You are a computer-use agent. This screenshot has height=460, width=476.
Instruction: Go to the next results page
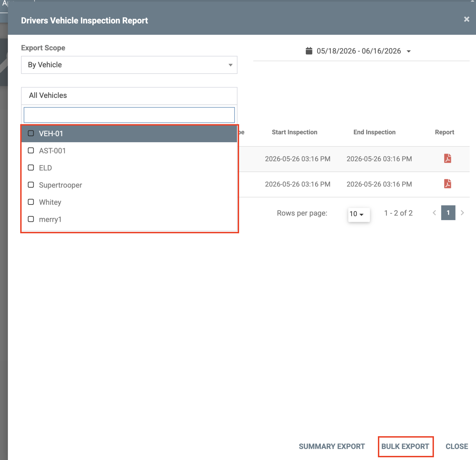pyautogui.click(x=462, y=213)
